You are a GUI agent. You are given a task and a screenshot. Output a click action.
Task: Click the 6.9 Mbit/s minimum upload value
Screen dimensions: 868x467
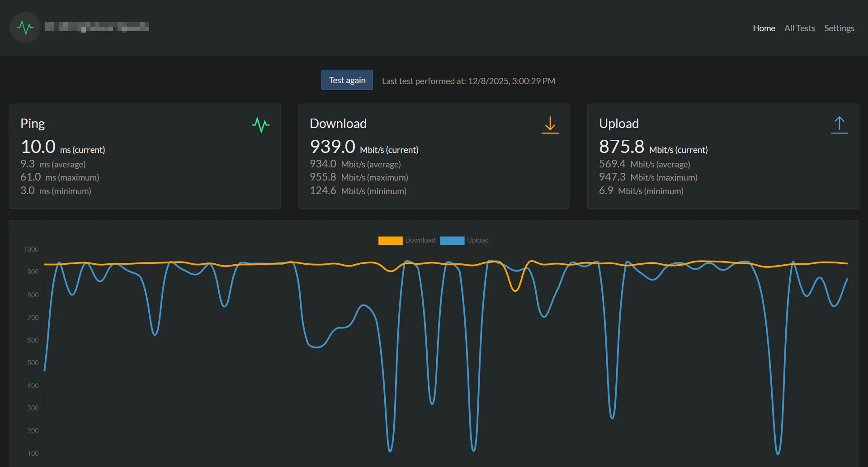point(606,191)
